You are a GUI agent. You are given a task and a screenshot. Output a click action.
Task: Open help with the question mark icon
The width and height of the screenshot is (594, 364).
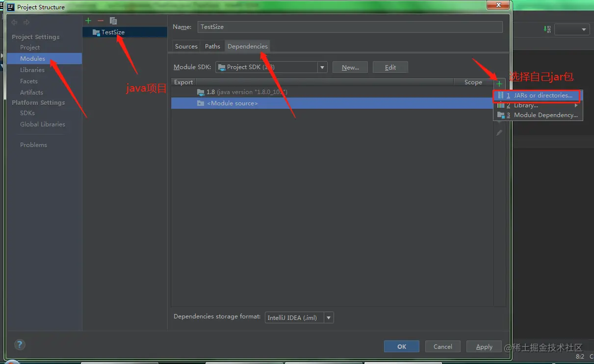[20, 344]
